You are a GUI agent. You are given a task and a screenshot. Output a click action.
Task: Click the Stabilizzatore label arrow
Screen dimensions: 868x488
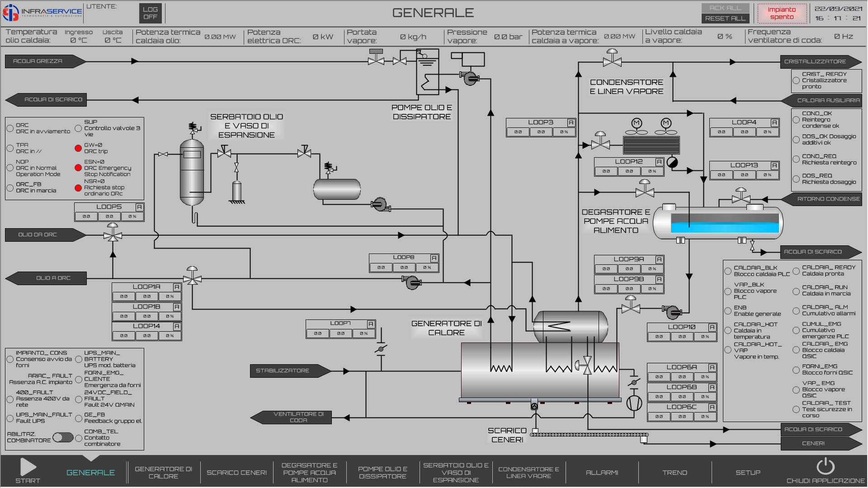tap(291, 371)
